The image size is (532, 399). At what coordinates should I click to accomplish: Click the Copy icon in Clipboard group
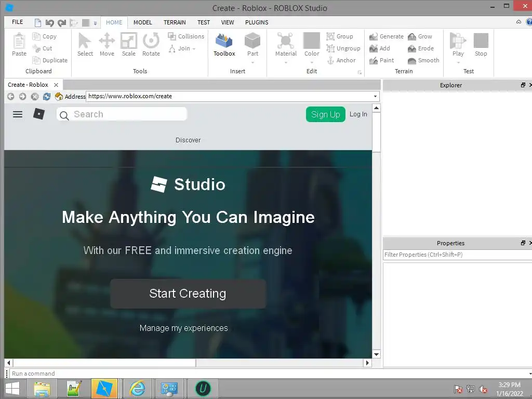36,36
